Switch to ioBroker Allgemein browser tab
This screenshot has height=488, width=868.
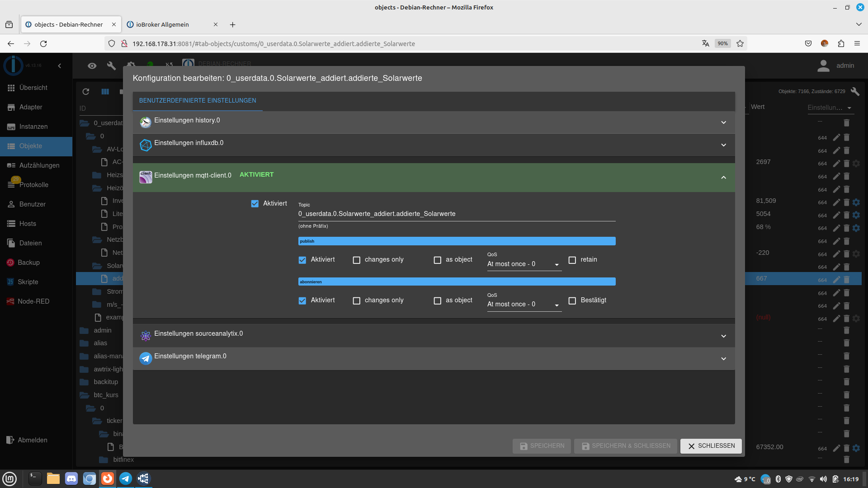pyautogui.click(x=163, y=25)
